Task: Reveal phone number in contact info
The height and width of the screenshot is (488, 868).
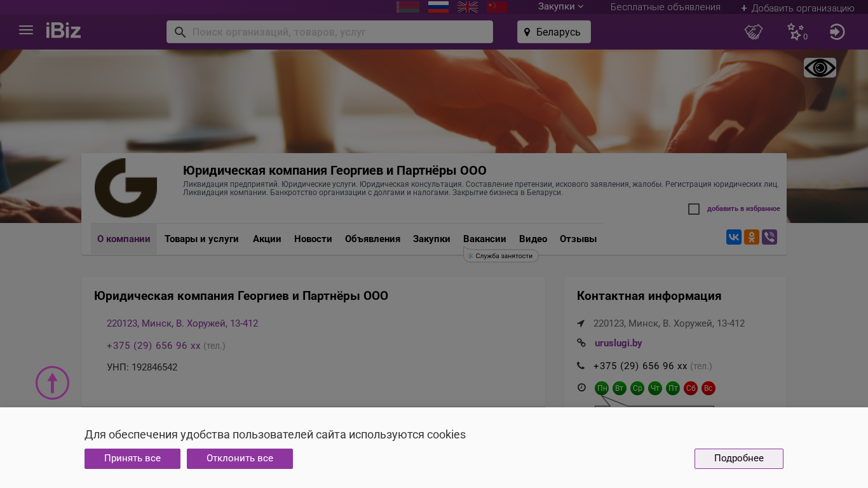Action: 641,366
